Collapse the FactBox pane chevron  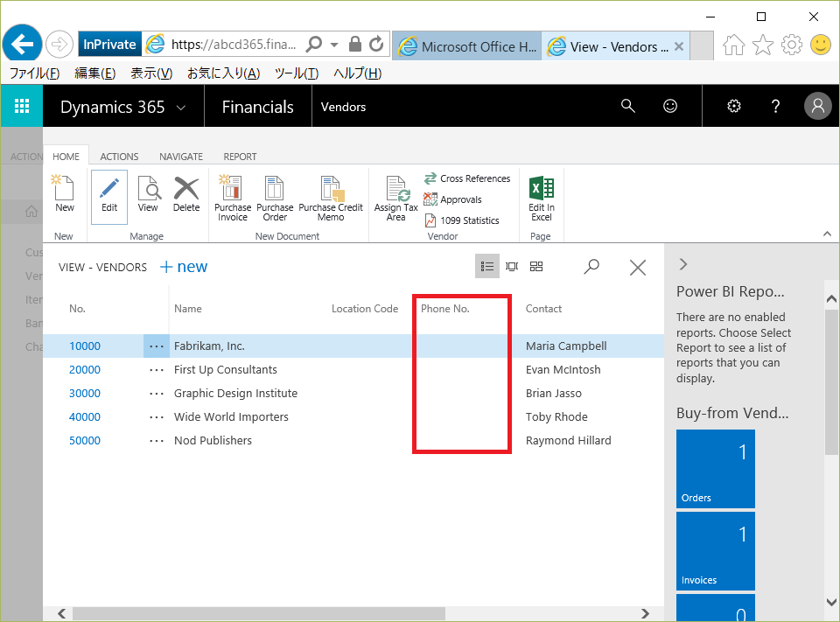click(x=683, y=264)
